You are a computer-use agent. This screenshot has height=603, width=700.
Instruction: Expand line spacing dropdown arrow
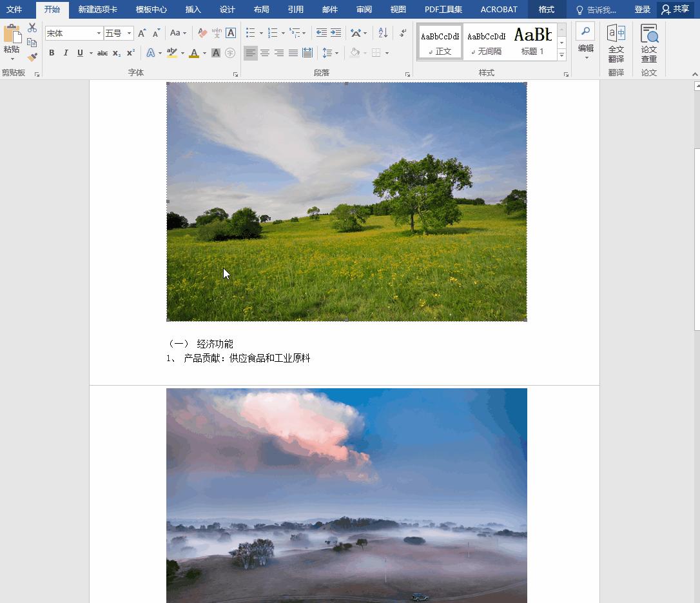(336, 53)
